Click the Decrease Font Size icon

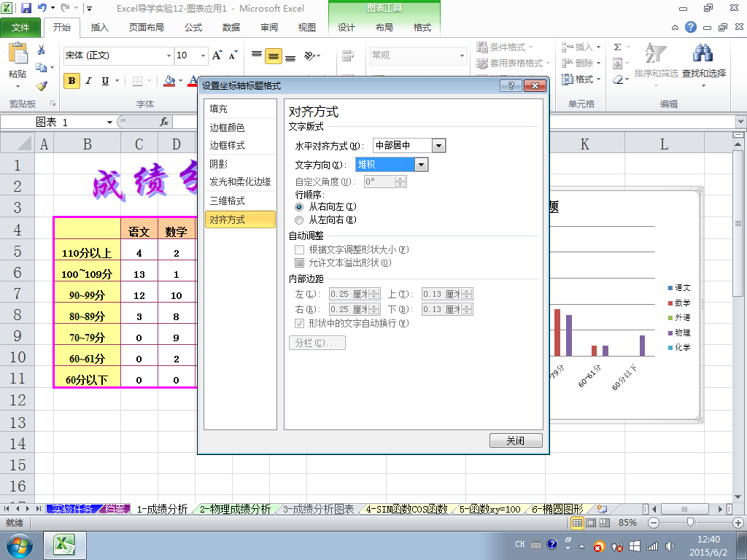pos(233,55)
